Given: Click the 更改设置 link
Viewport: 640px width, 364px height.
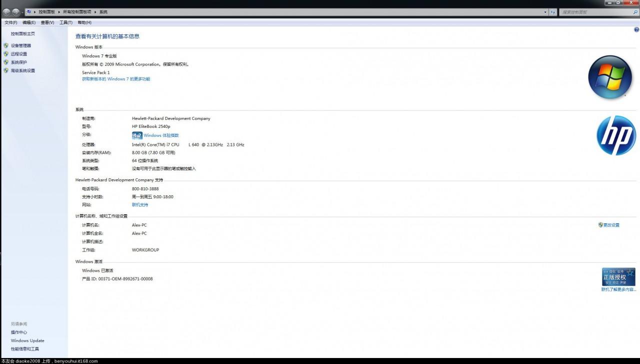Looking at the screenshot, I should click(611, 225).
